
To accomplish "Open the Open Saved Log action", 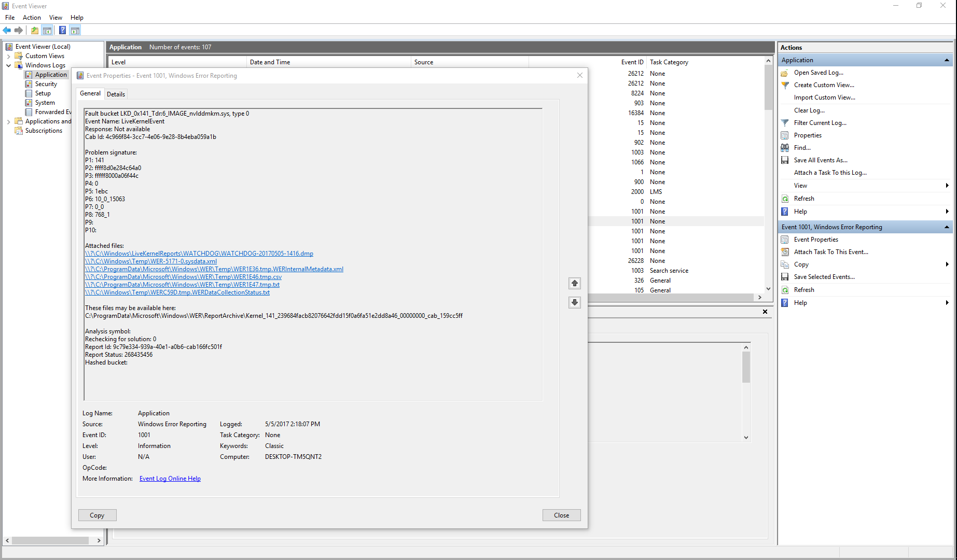I will 819,73.
